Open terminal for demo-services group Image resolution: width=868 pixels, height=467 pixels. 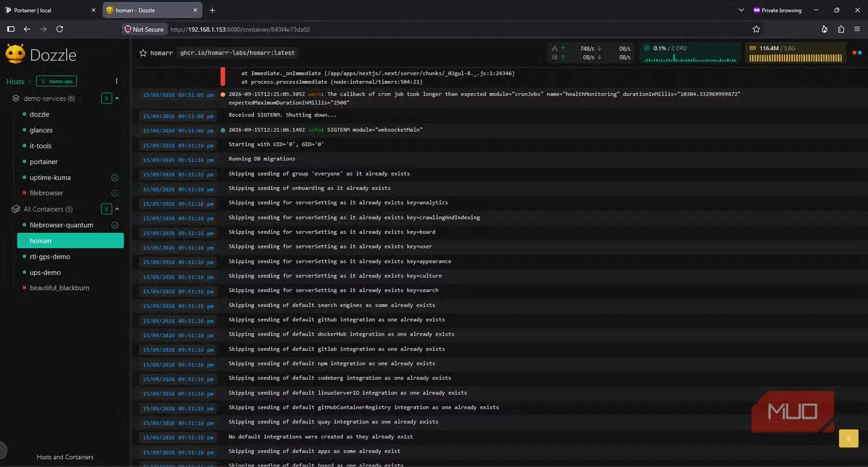point(106,98)
